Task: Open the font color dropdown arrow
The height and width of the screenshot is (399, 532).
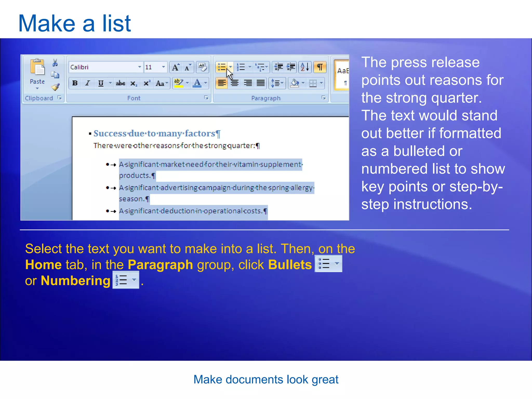Action: tap(206, 83)
